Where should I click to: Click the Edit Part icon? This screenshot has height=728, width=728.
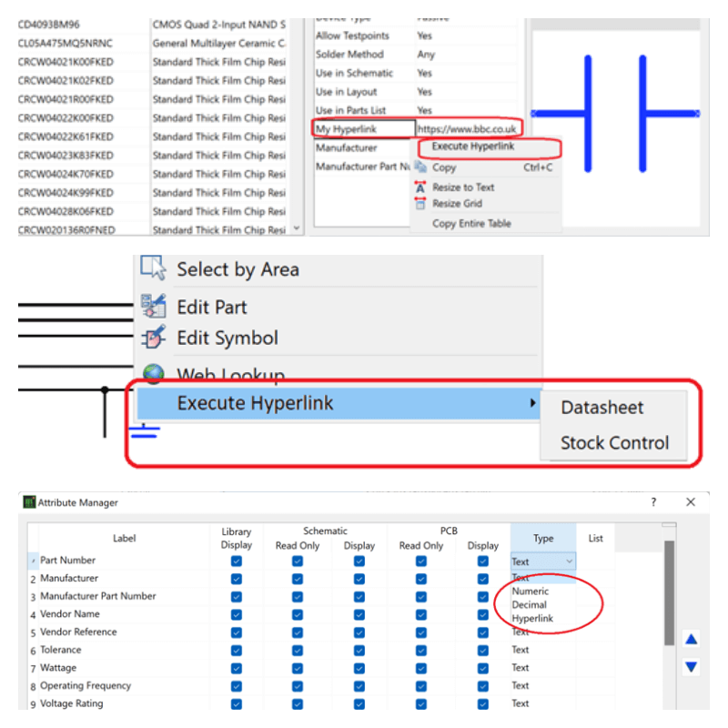155,307
